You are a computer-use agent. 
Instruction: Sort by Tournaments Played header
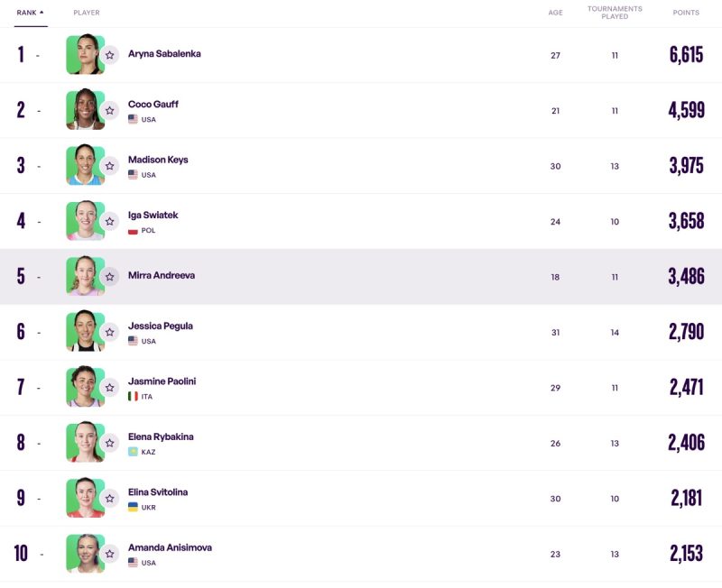point(615,13)
